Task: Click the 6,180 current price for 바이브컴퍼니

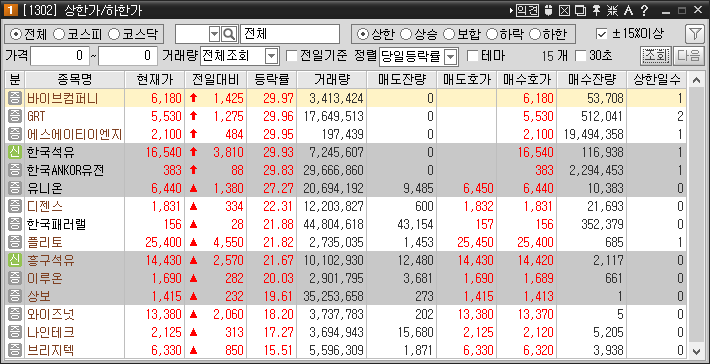Action: coord(166,98)
